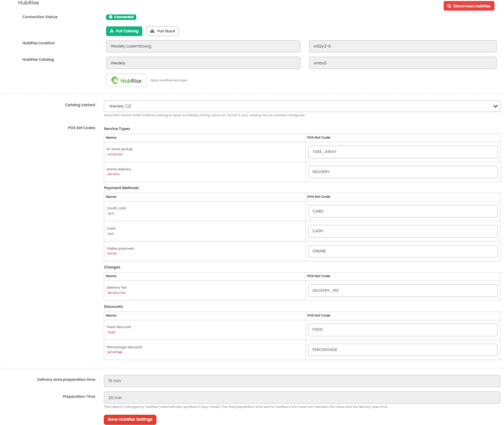Viewport: 504px width, 425px height.
Task: Edit the CARD POS ref code field
Action: point(403,211)
